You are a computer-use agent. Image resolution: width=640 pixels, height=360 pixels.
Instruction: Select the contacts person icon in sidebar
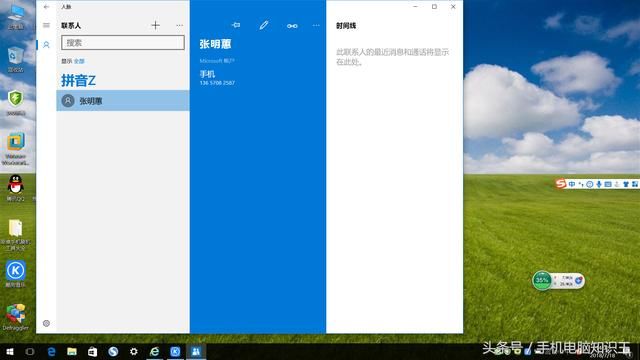point(46,44)
